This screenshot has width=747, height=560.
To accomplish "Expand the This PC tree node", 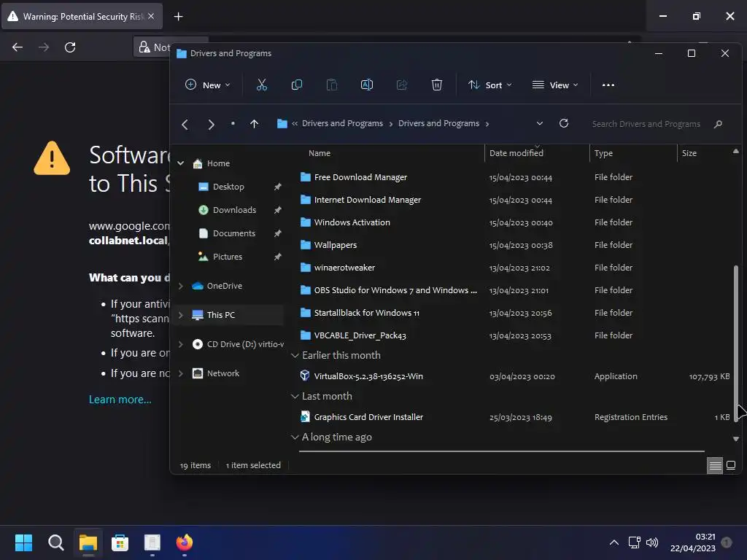I will point(181,315).
